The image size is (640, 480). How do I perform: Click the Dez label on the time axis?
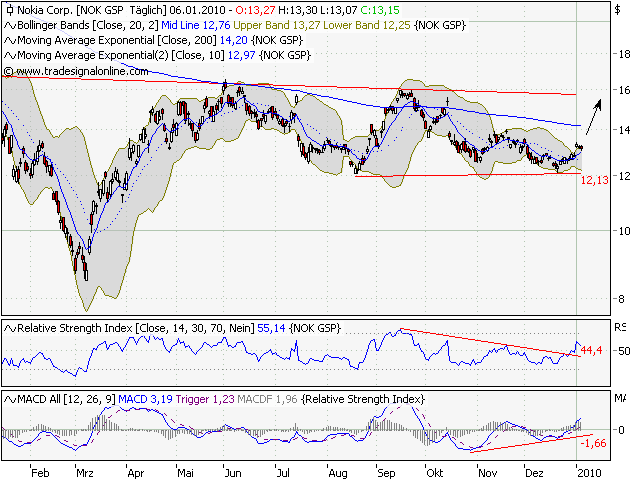coord(535,473)
